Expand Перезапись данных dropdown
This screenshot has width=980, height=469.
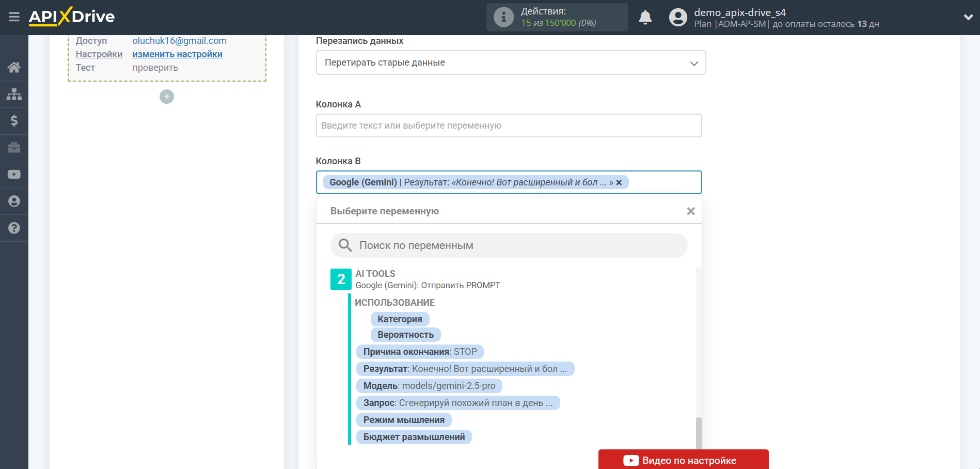point(510,62)
